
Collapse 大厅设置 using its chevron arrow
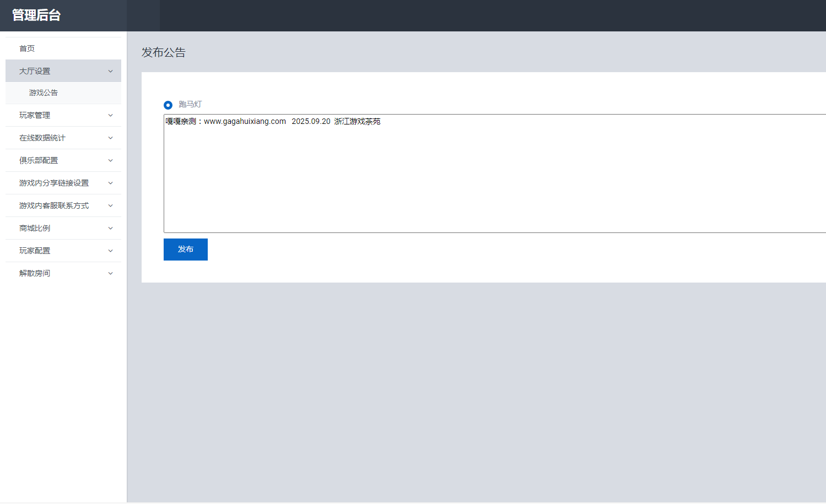pos(110,71)
